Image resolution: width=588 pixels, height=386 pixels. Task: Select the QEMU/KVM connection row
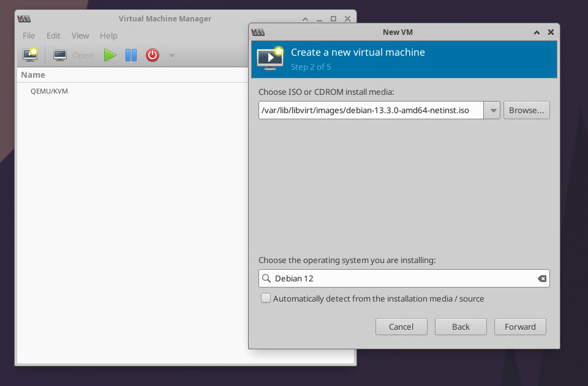pyautogui.click(x=49, y=91)
